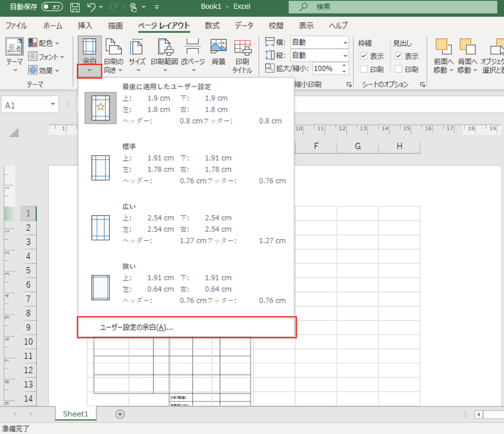Image resolution: width=504 pixels, height=434 pixels.
Task: Toggle 見出し 印刷 headings print checkbox
Action: 398,69
